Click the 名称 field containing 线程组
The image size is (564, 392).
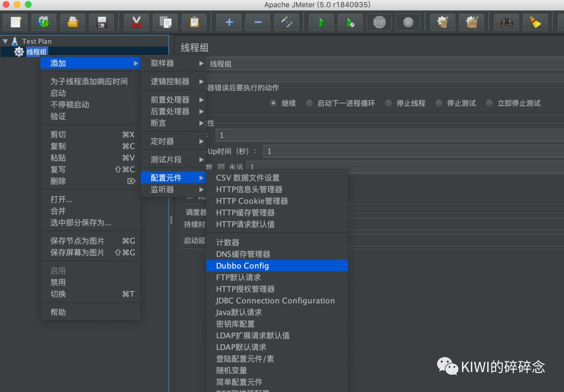(385, 64)
